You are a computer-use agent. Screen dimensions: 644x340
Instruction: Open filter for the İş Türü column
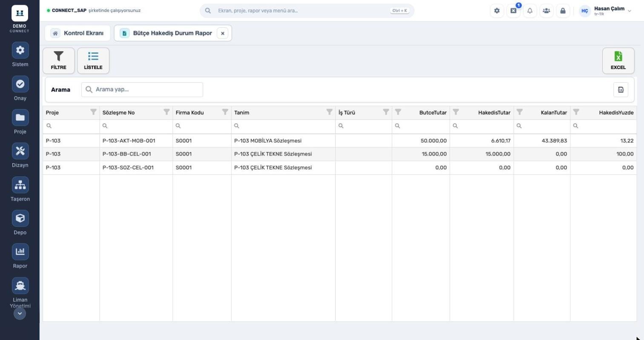click(386, 112)
